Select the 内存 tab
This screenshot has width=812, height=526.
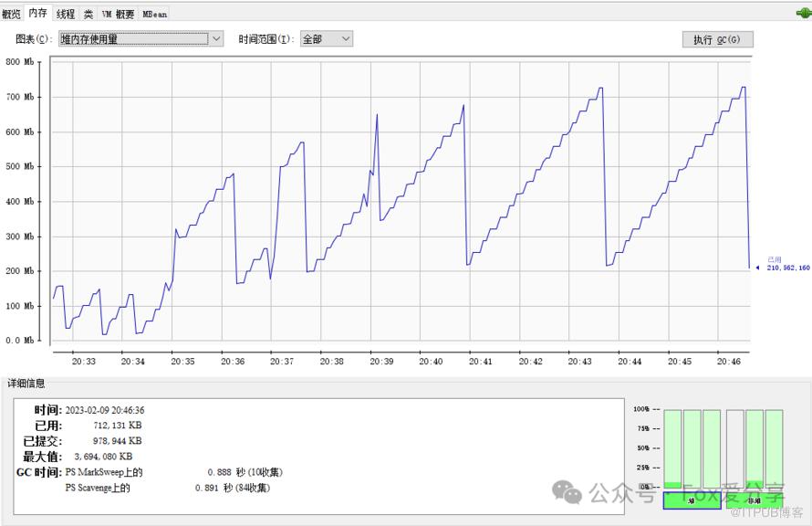[37, 13]
